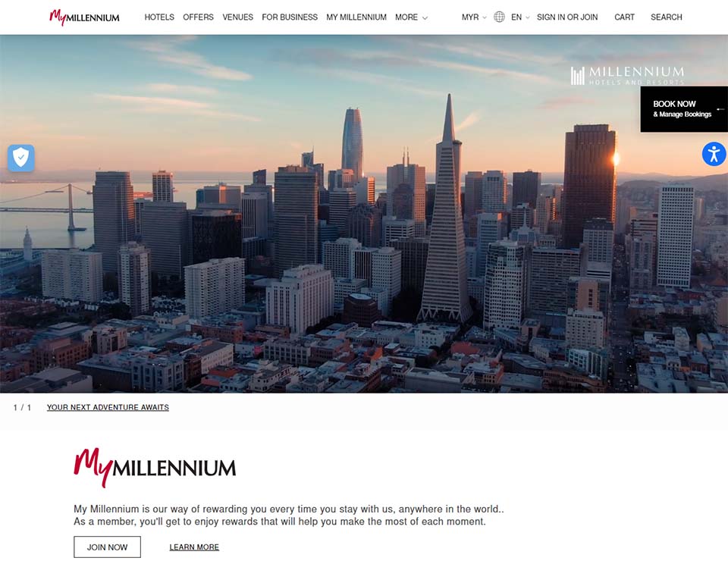Go to the VENUES page
This screenshot has width=728, height=561.
tap(237, 17)
